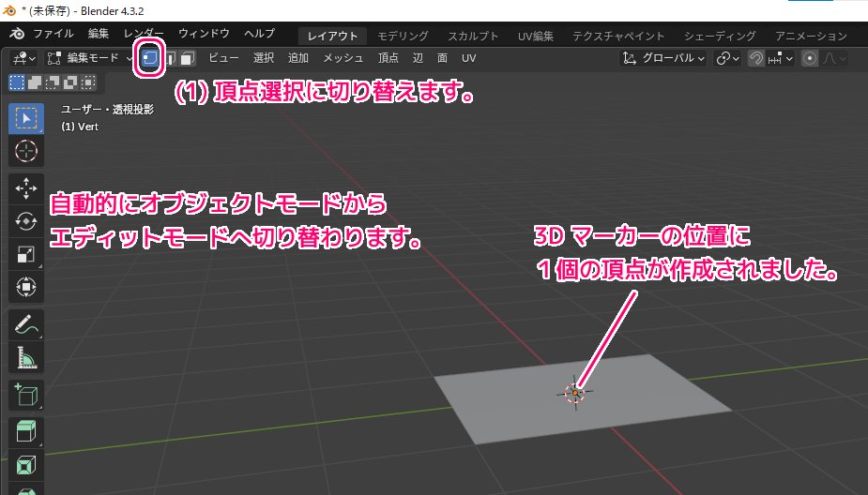Choose the Measure ruler tool

[x=26, y=357]
